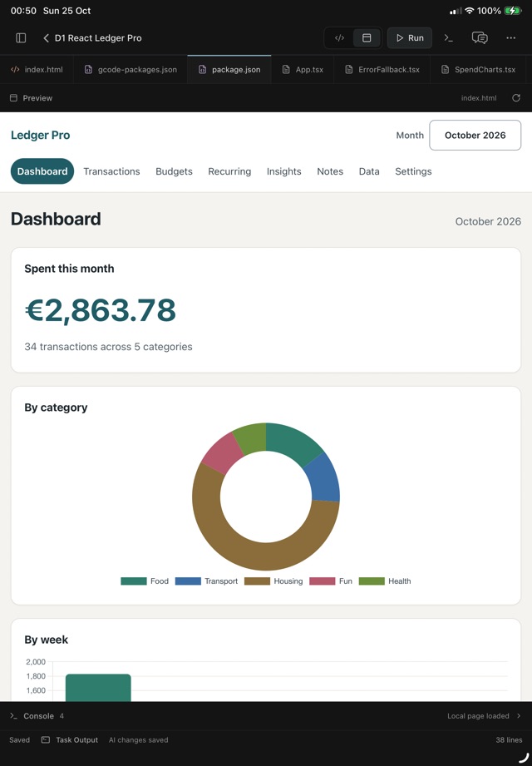Click the Ledger Pro logo link
The width and height of the screenshot is (532, 766).
(41, 136)
